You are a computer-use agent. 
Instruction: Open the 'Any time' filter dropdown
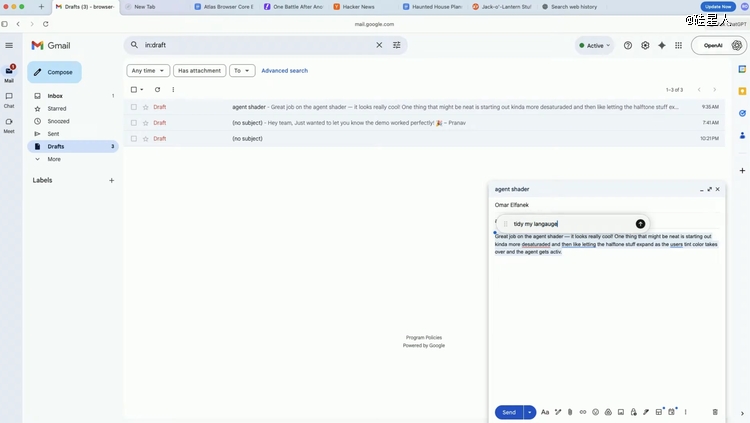(147, 71)
